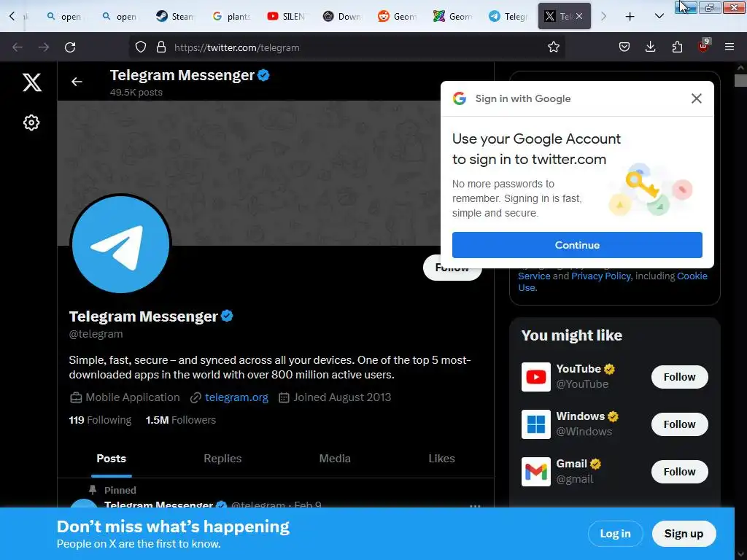Go back with the profile header arrow
This screenshot has height=560, width=747.
[x=77, y=82]
